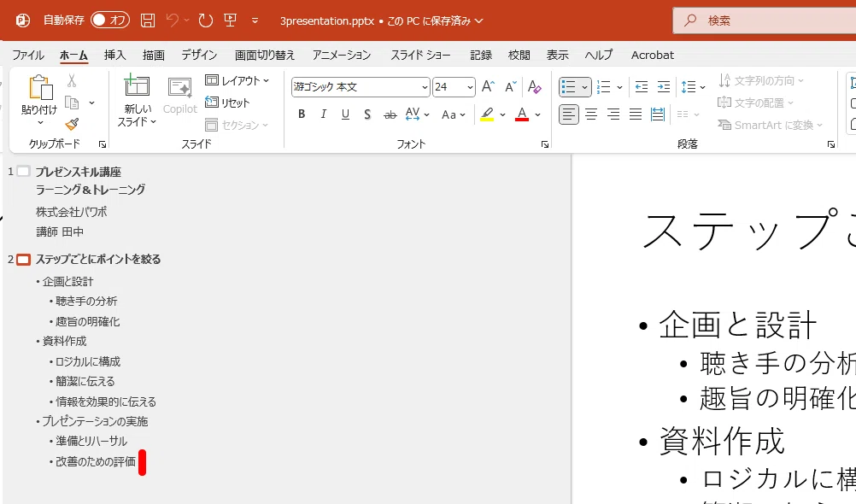The height and width of the screenshot is (504, 856).
Task: Open the Font dialog launcher
Action: pyautogui.click(x=545, y=144)
